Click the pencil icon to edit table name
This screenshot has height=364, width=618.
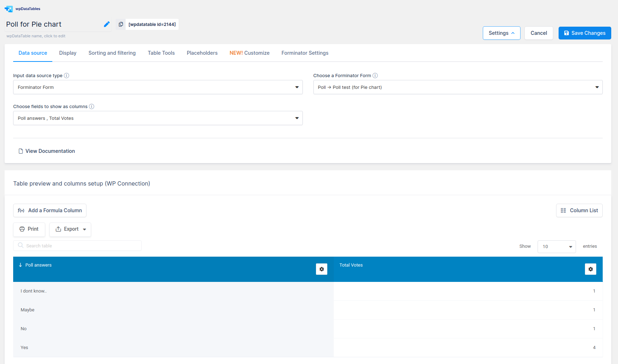(x=107, y=24)
